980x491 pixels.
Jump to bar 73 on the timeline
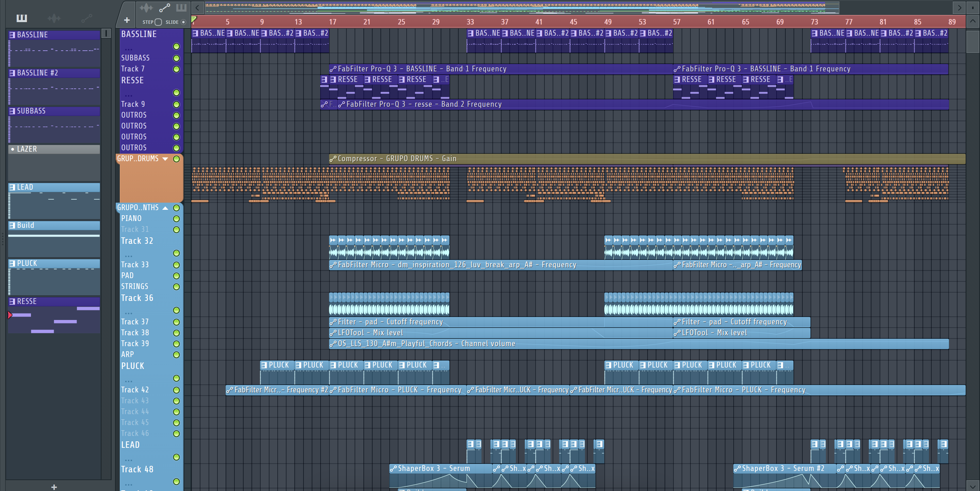pyautogui.click(x=814, y=22)
